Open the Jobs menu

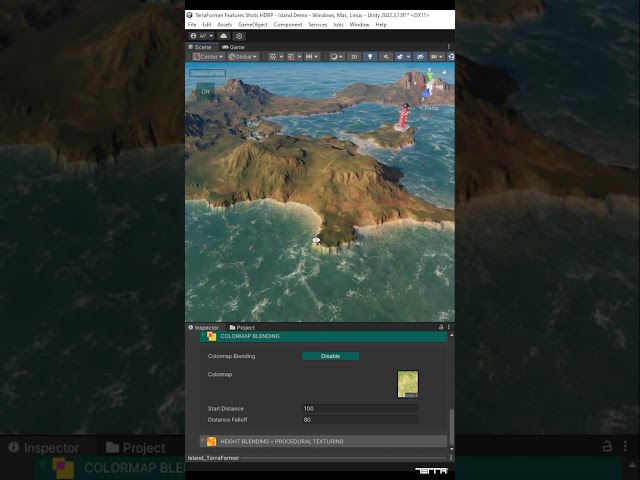[x=338, y=24]
